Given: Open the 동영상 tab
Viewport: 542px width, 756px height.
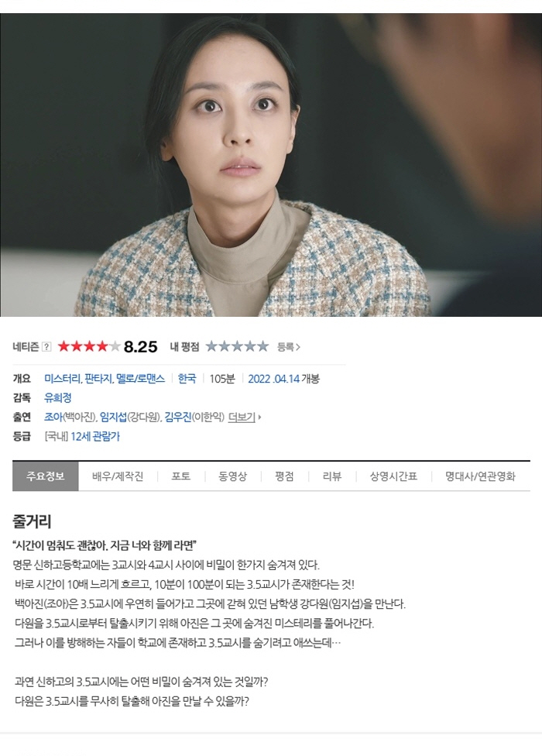Looking at the screenshot, I should [x=233, y=476].
